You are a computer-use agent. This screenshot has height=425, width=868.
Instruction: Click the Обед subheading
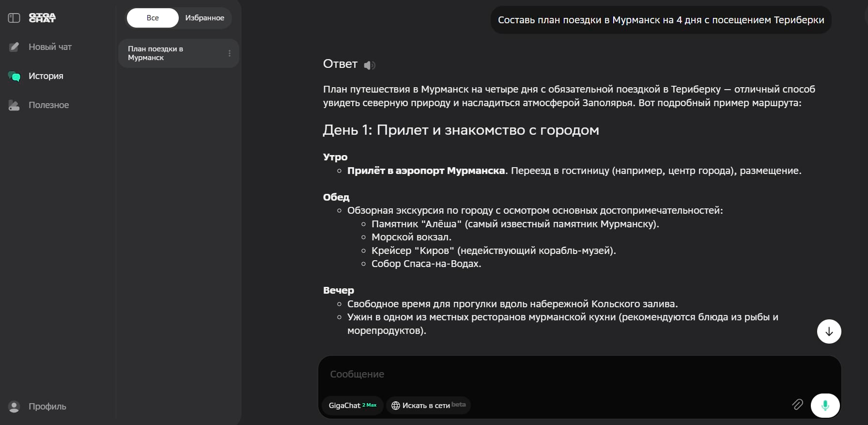[x=336, y=197]
